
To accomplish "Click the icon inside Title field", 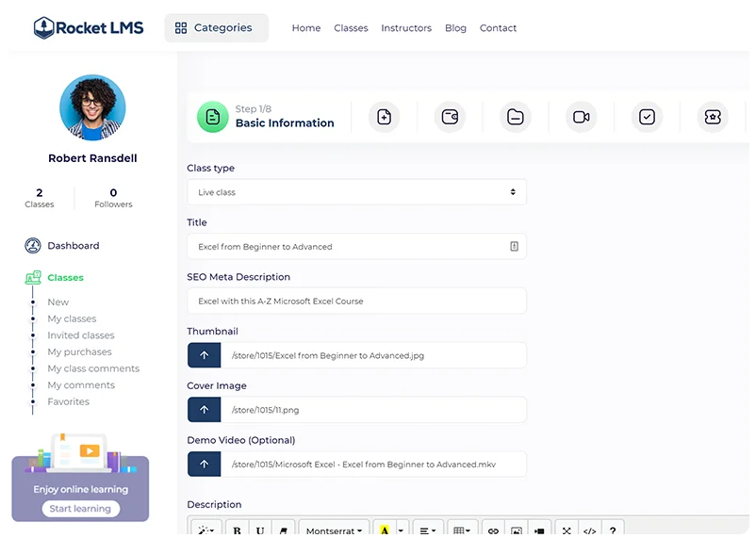I will point(514,246).
